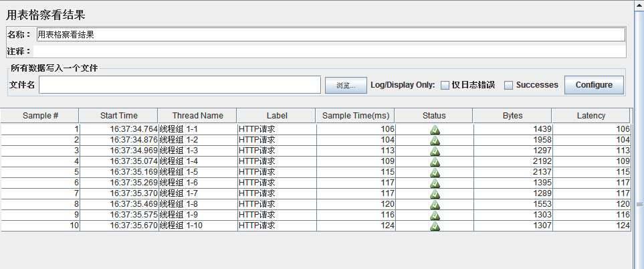Select thread name 线程组 1-4
644x269 pixels.
click(179, 161)
